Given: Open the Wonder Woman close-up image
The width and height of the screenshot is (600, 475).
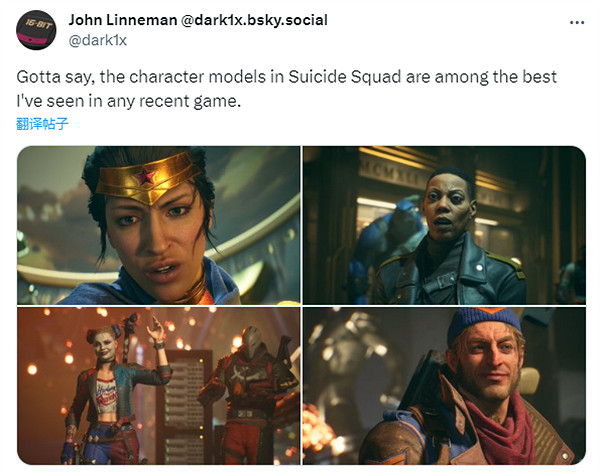Looking at the screenshot, I should tap(159, 225).
